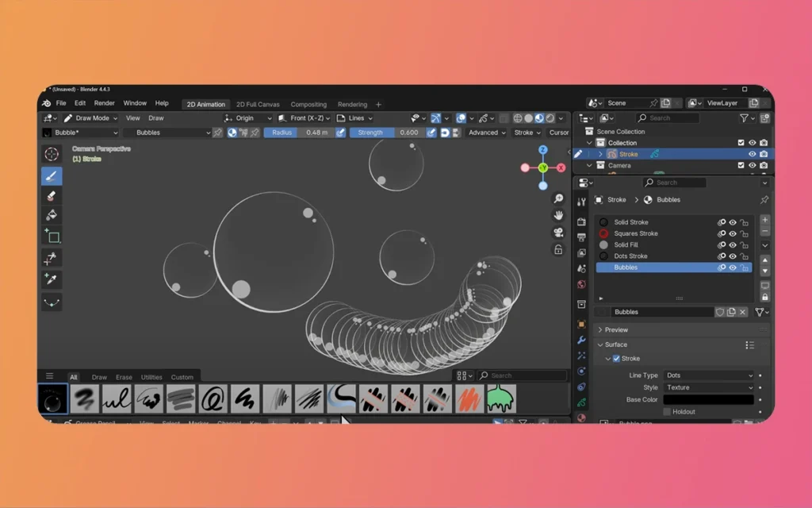Toggle the camera view icon
The height and width of the screenshot is (508, 812).
[558, 233]
